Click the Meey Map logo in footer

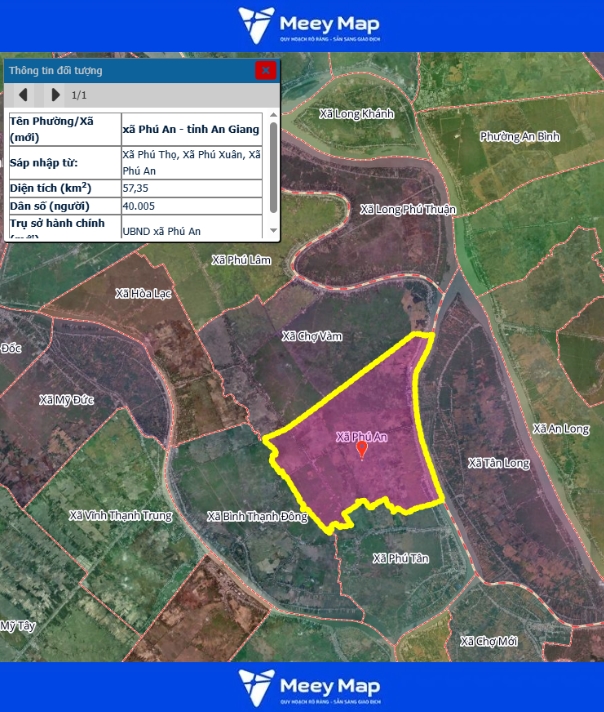click(309, 687)
